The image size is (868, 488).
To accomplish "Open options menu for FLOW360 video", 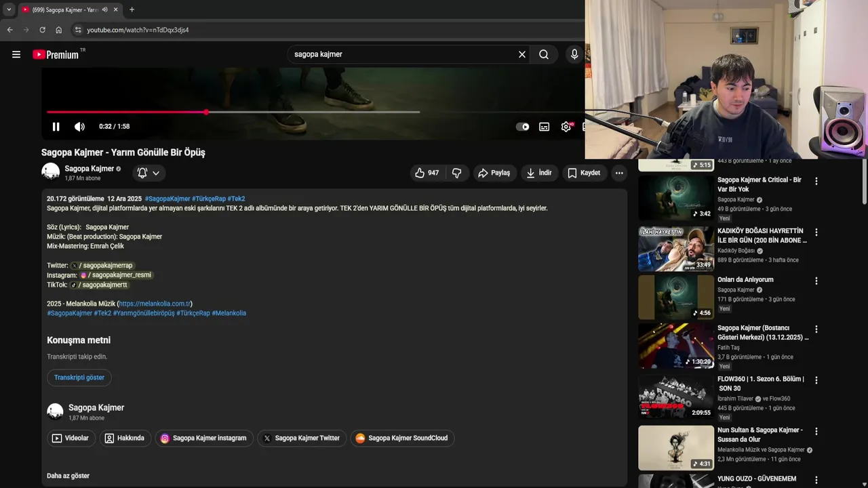I will (816, 380).
